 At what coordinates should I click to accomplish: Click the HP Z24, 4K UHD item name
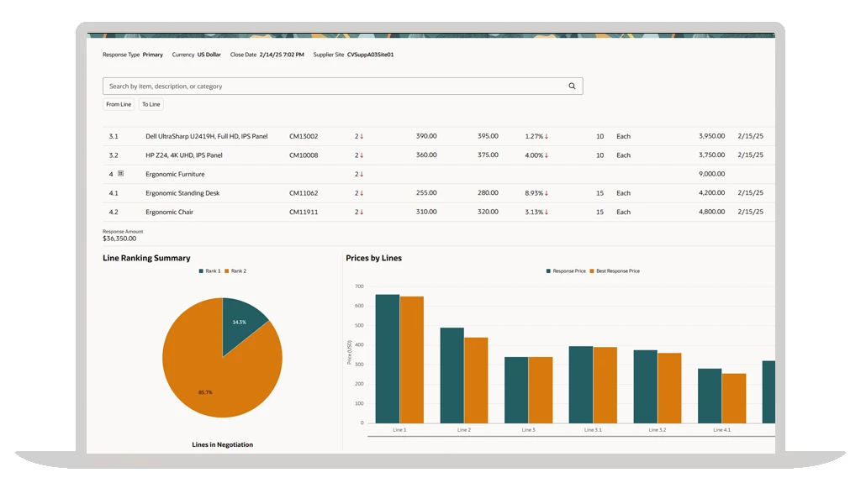coord(183,155)
